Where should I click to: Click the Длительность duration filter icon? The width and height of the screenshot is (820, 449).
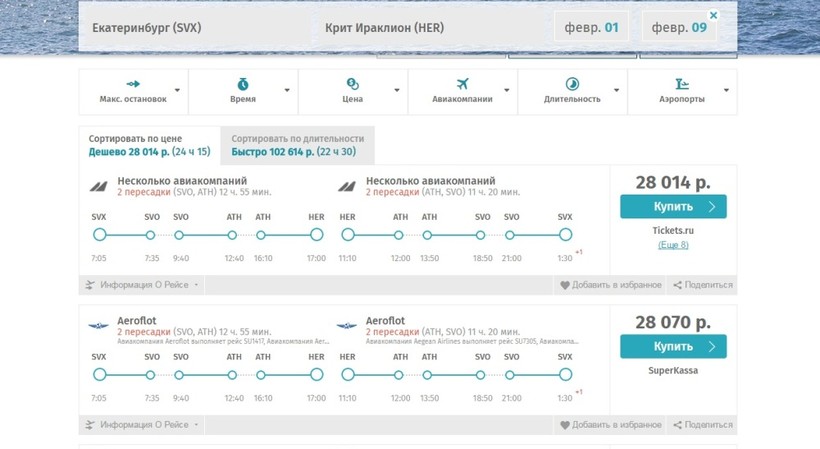tap(572, 84)
